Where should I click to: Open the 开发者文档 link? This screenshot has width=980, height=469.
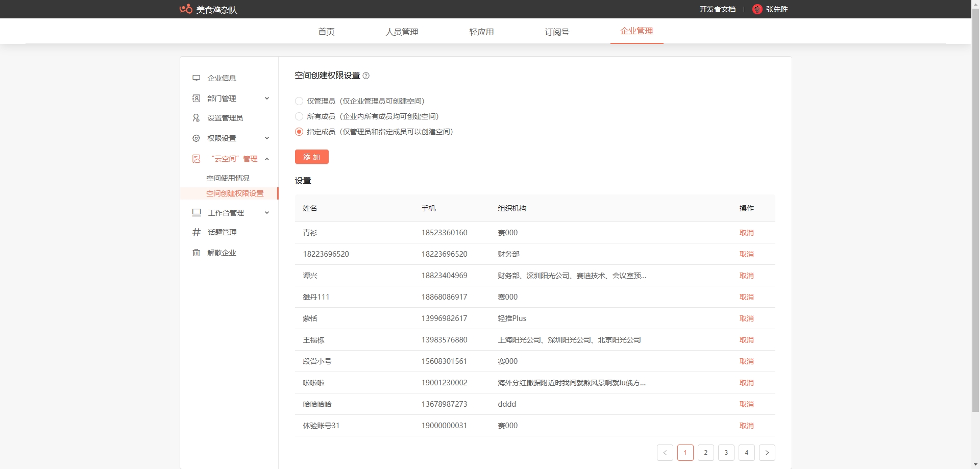[718, 9]
